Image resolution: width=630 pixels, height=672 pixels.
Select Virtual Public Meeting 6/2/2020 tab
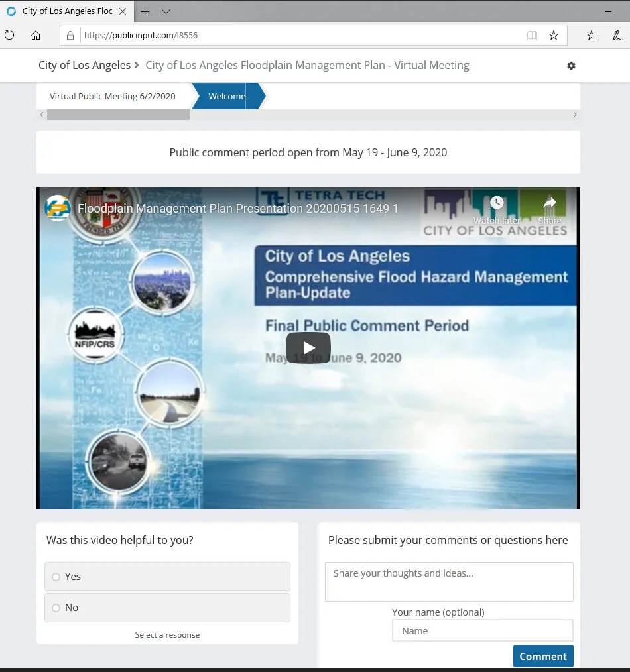click(x=112, y=97)
